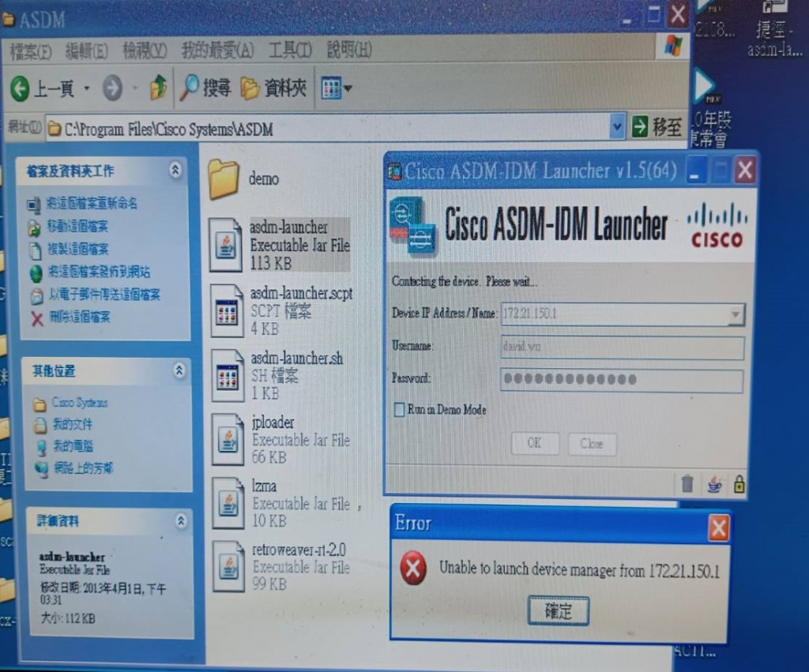
Task: Open Back button history dropdown arrow
Action: pos(87,88)
